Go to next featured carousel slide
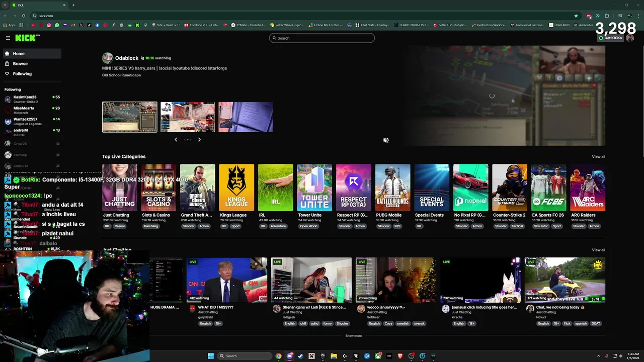This screenshot has height=362, width=644. [199, 140]
